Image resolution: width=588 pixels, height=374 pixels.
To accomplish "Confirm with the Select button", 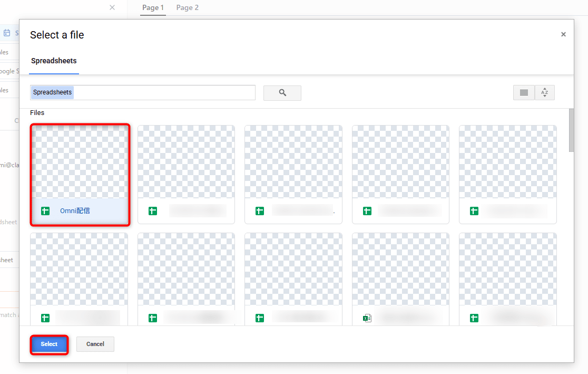I will (49, 344).
